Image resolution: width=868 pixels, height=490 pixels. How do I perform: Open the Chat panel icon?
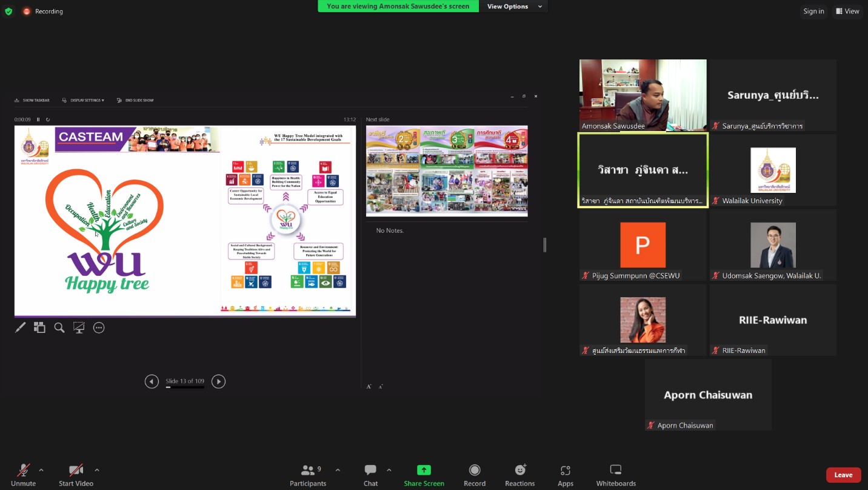pyautogui.click(x=370, y=471)
